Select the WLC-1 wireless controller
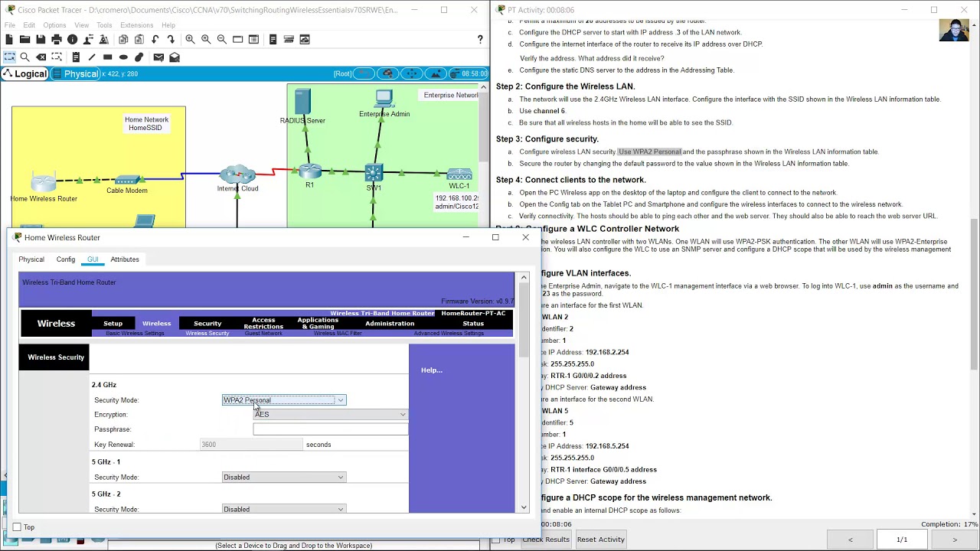 coord(459,175)
